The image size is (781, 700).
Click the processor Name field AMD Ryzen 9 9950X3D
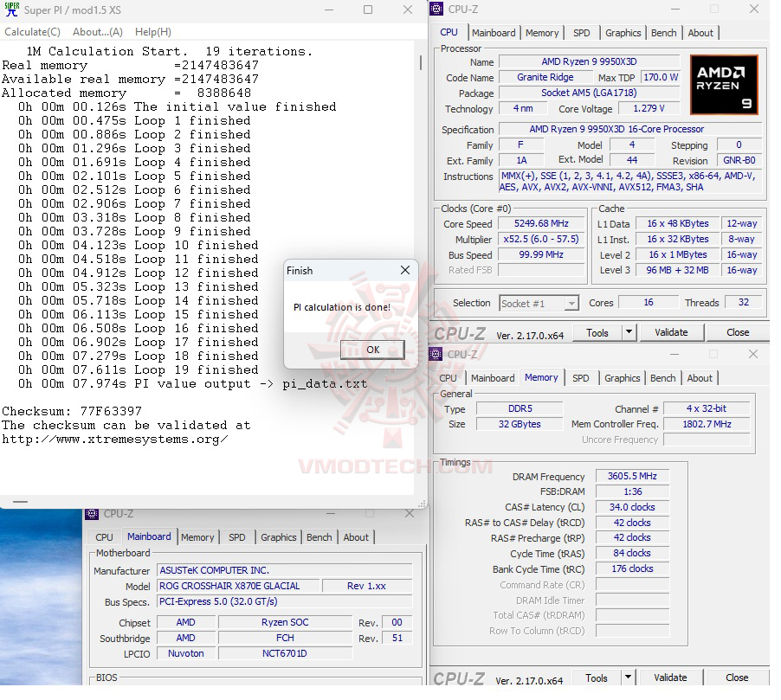point(590,61)
